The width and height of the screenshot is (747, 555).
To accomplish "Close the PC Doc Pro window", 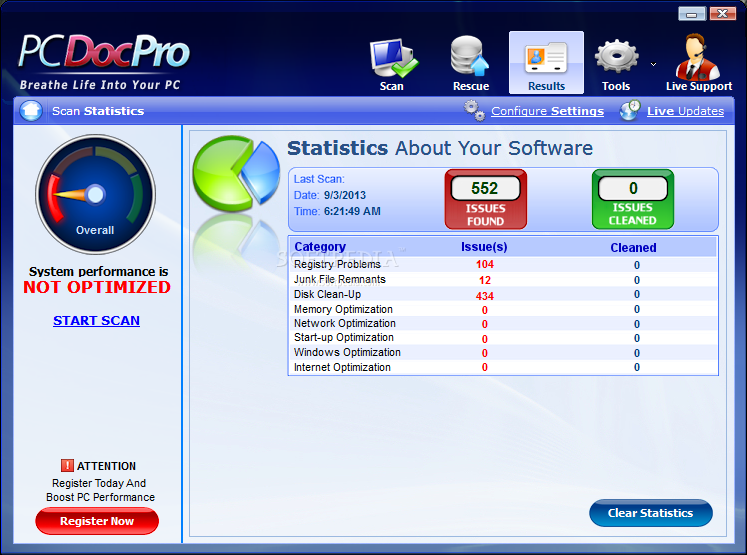I will 723,14.
